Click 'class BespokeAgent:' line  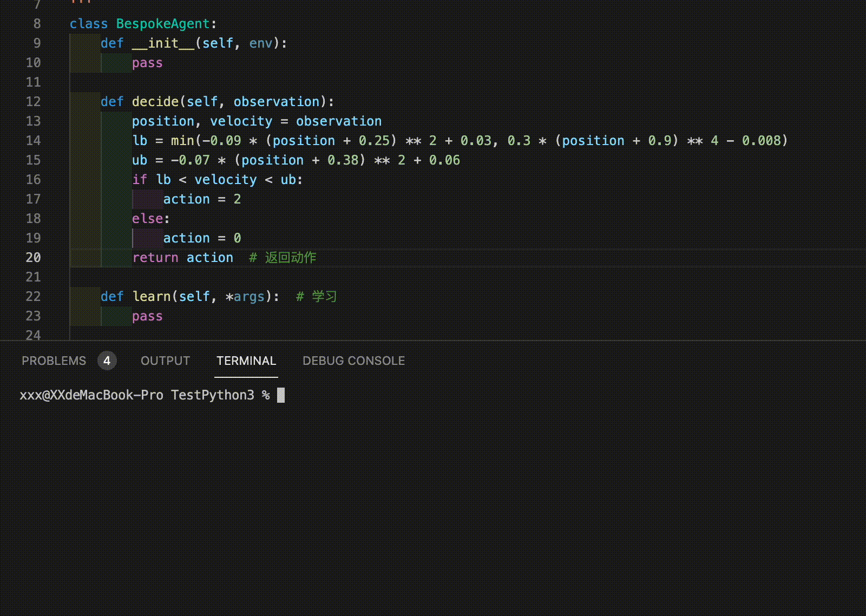point(143,24)
